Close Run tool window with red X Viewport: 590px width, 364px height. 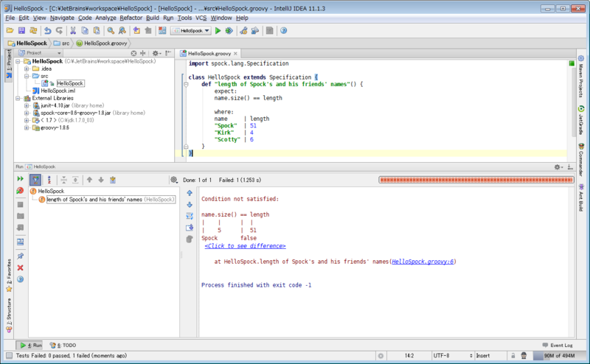click(21, 267)
